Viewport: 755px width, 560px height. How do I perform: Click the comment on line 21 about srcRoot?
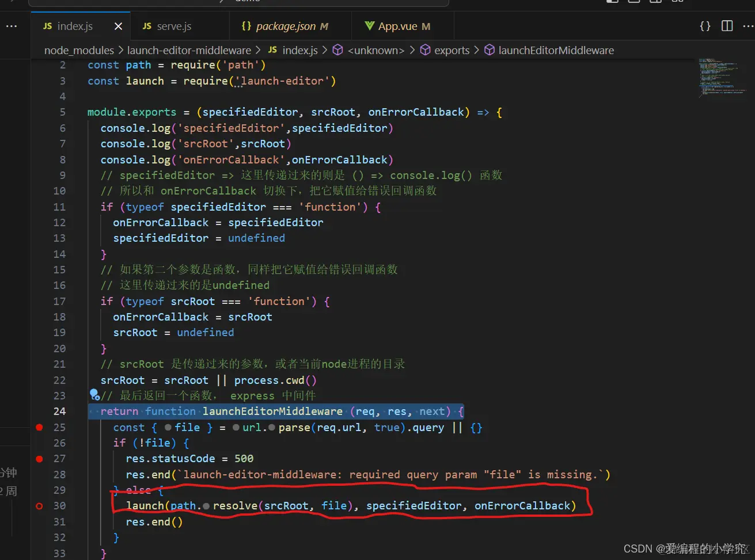[x=253, y=364]
